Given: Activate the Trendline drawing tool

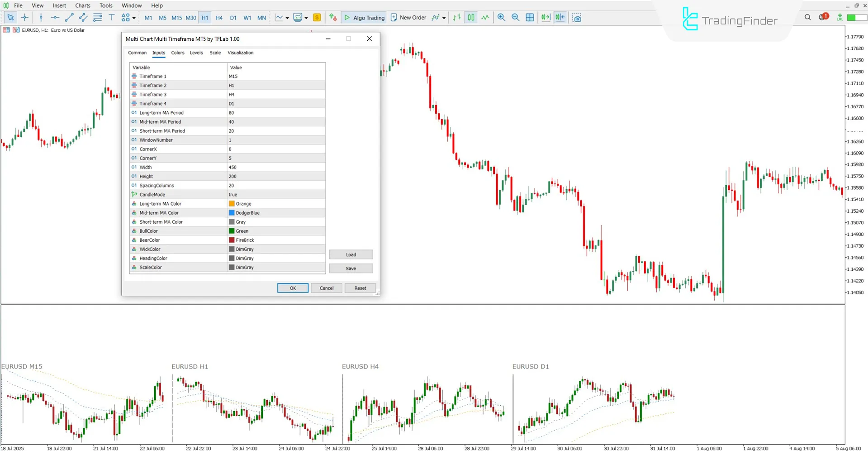Looking at the screenshot, I should click(69, 18).
